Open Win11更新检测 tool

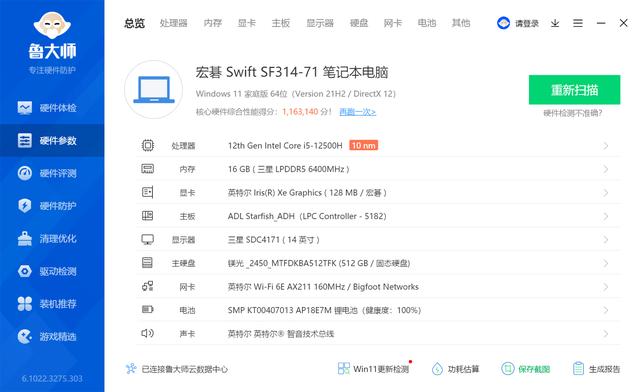373,369
